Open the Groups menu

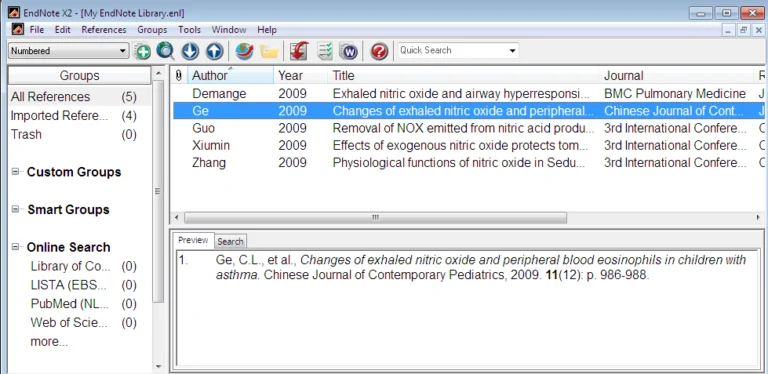(152, 30)
